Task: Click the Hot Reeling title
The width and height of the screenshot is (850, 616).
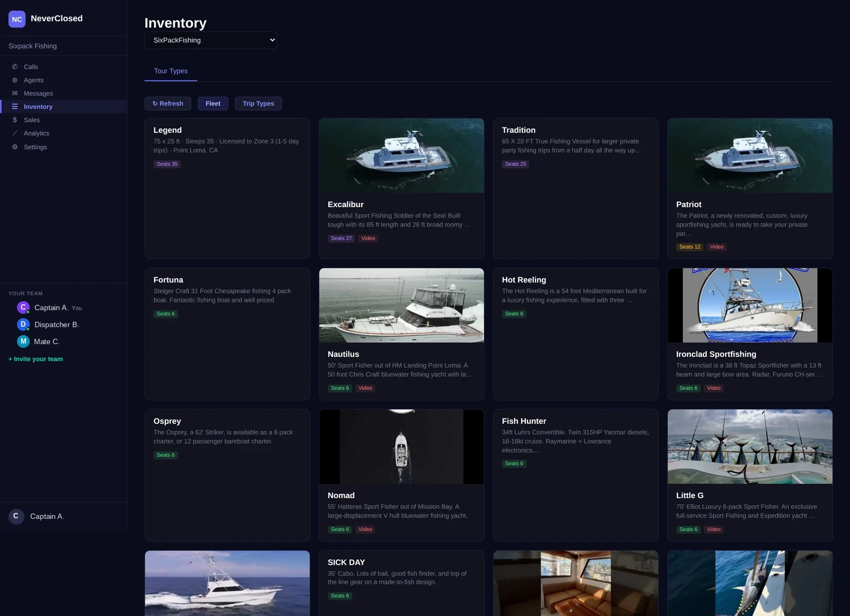Action: tap(524, 280)
